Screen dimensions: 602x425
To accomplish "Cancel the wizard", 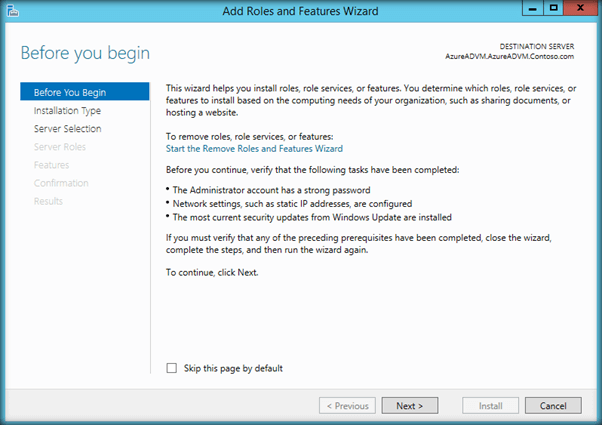I will [x=553, y=406].
